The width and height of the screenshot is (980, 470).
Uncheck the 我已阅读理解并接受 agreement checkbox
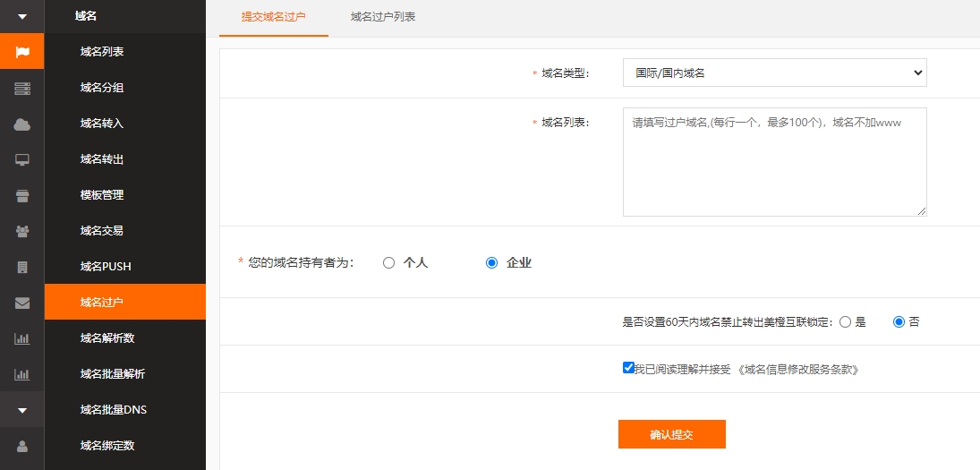tap(628, 368)
